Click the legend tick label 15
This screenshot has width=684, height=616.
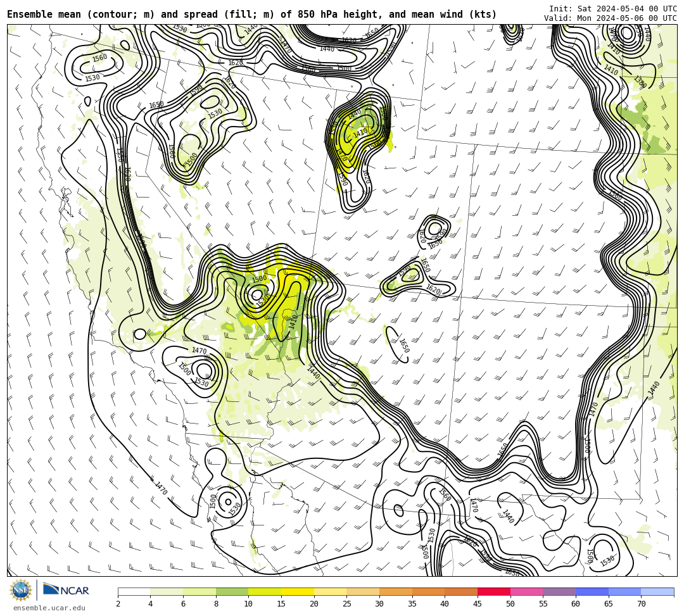tap(281, 604)
